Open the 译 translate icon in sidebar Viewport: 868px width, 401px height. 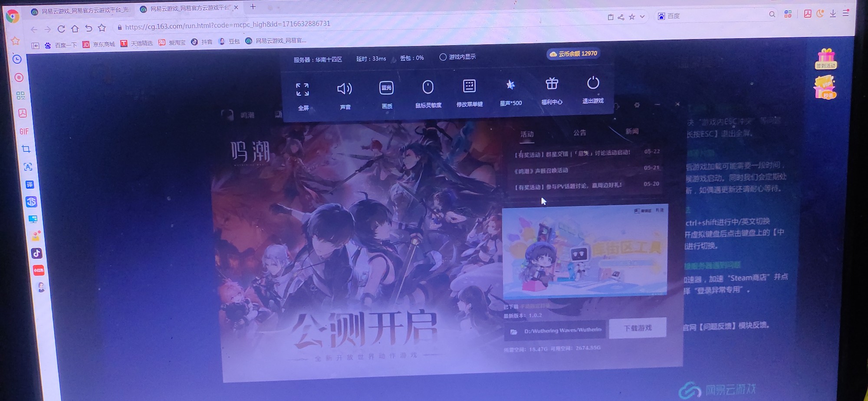30,184
